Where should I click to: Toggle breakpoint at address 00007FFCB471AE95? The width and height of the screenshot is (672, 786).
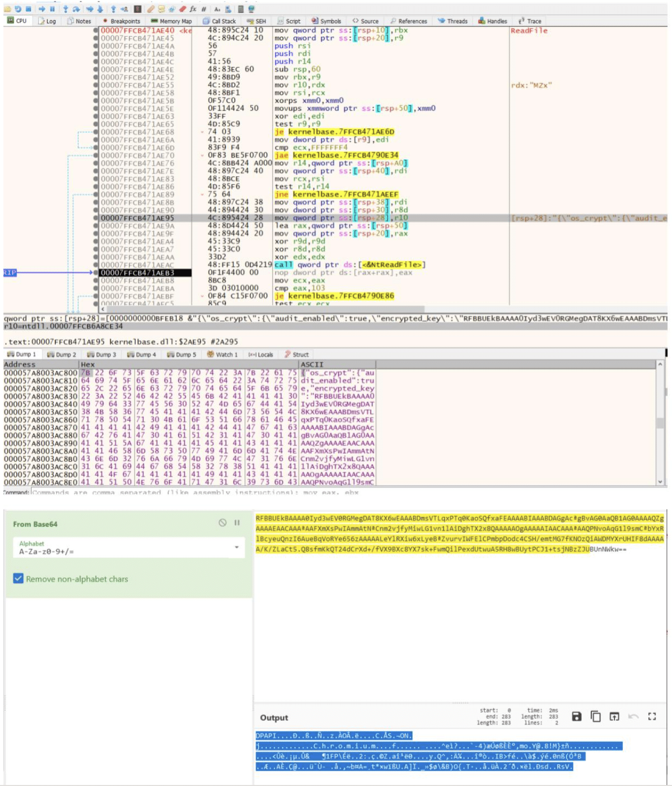(x=96, y=218)
